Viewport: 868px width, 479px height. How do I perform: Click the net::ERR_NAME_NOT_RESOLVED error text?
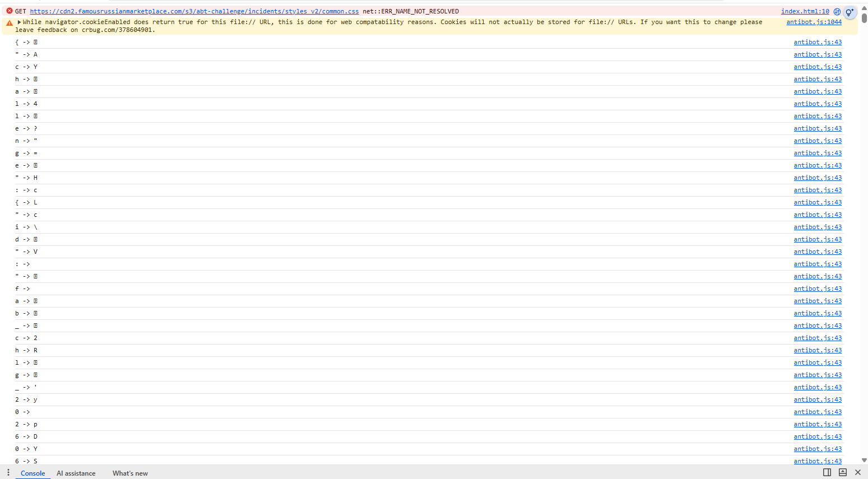point(411,11)
